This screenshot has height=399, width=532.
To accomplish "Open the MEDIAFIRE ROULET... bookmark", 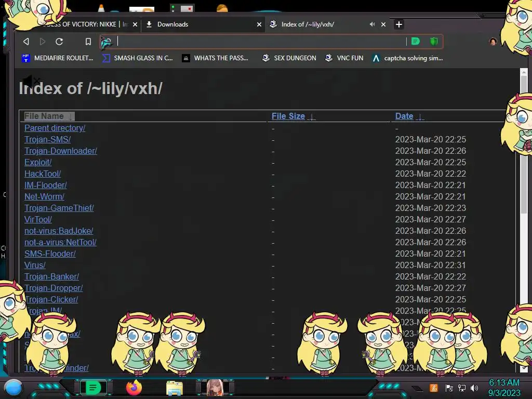I will [x=57, y=58].
